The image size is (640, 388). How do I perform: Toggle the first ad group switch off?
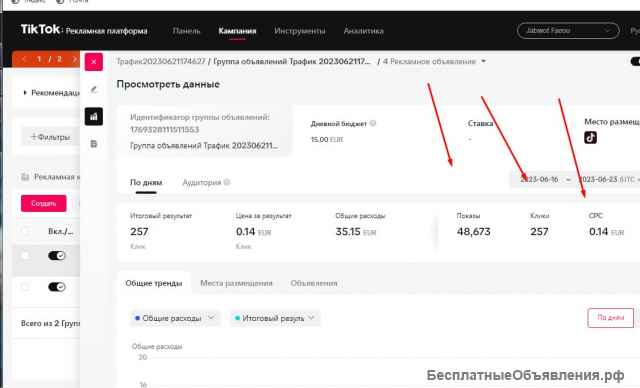57,255
